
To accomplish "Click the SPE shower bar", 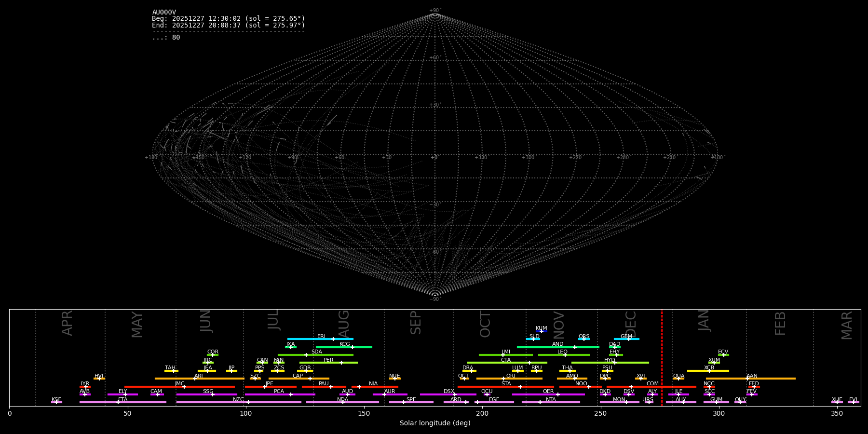I will click(x=411, y=402).
